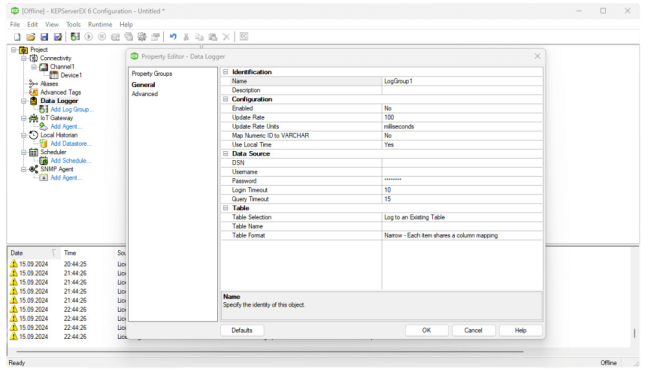Click OK in Property Editor
The height and width of the screenshot is (372, 648).
(x=426, y=330)
